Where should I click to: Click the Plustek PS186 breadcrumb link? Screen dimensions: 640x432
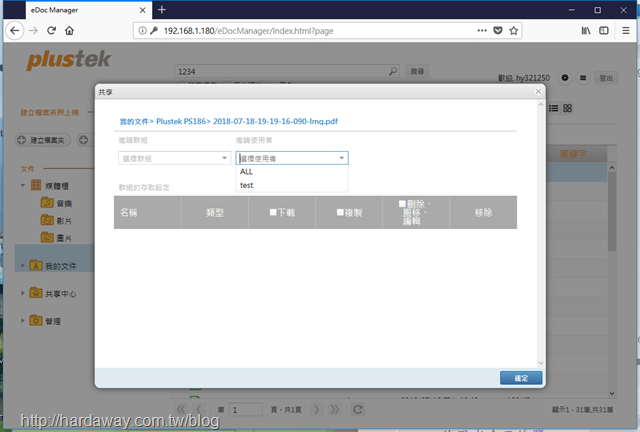pos(181,121)
